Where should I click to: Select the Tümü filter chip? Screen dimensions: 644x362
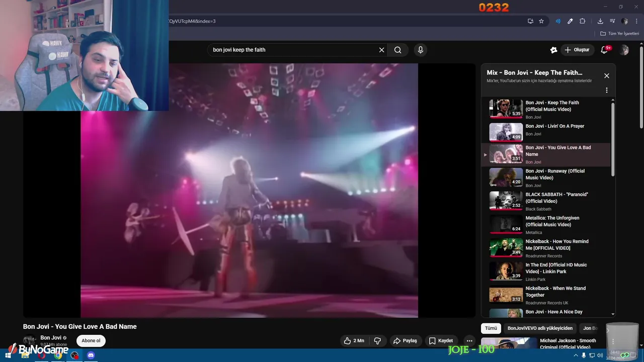[491, 328]
